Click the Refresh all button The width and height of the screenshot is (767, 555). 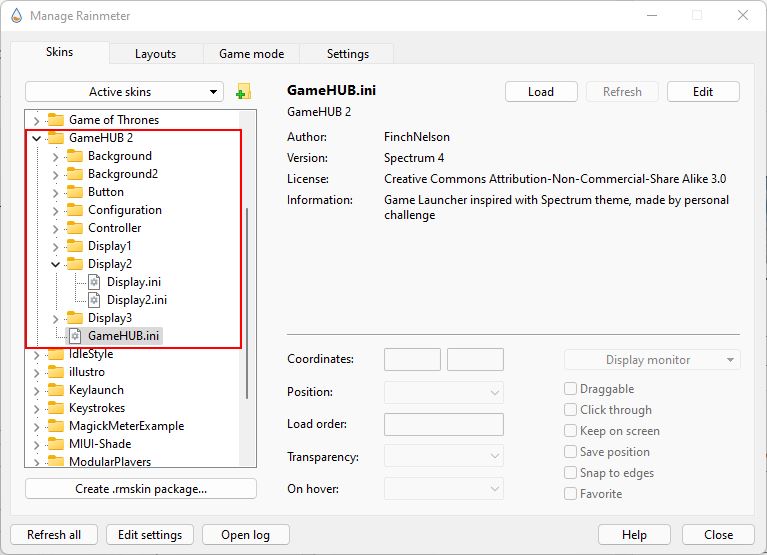tap(54, 535)
